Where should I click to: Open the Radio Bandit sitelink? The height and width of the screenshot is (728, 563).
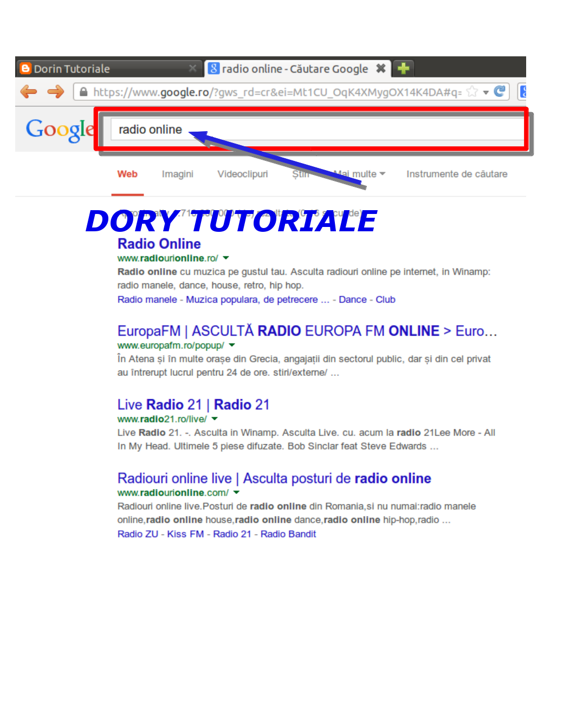click(x=288, y=534)
